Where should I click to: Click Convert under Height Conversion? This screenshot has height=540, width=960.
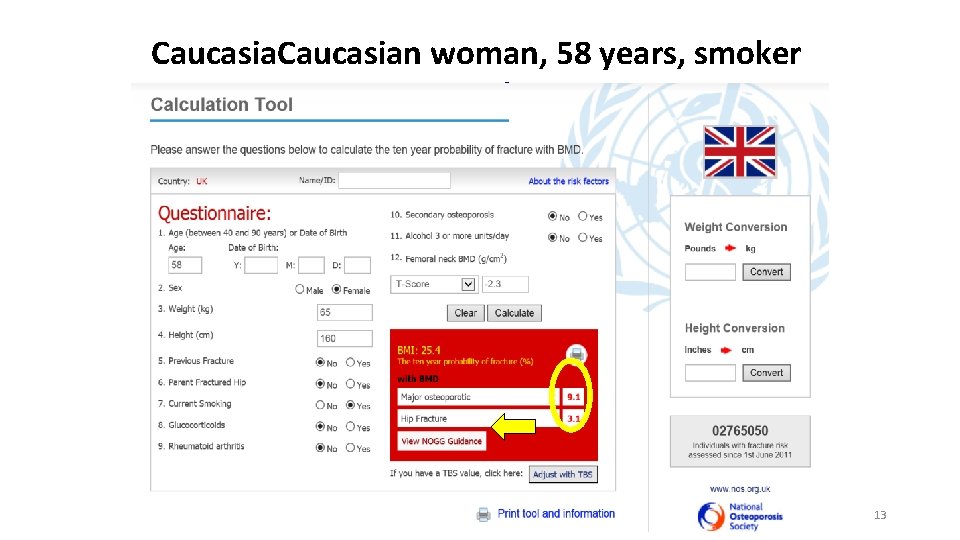(767, 373)
